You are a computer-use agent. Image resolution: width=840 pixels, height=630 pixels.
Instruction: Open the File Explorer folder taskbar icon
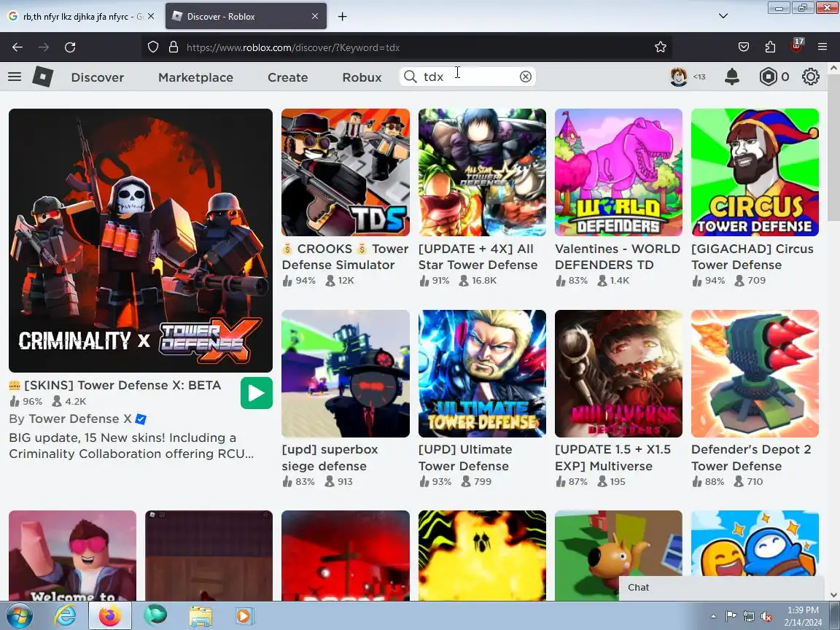point(201,616)
